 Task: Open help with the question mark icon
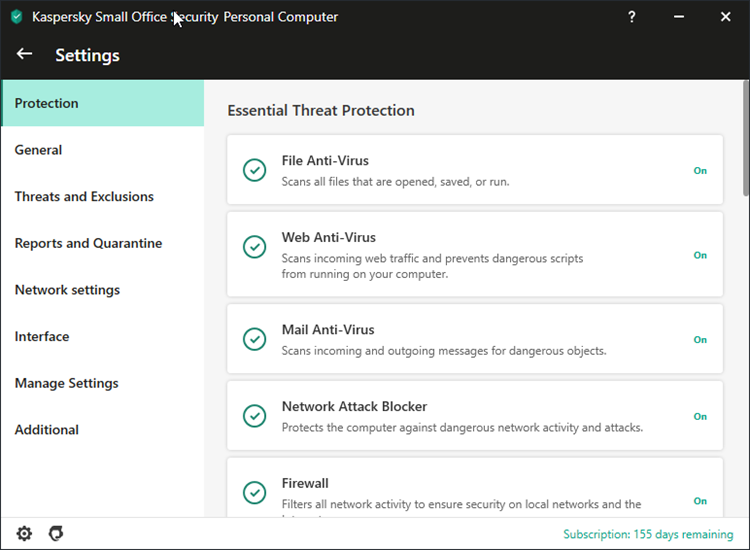631,17
